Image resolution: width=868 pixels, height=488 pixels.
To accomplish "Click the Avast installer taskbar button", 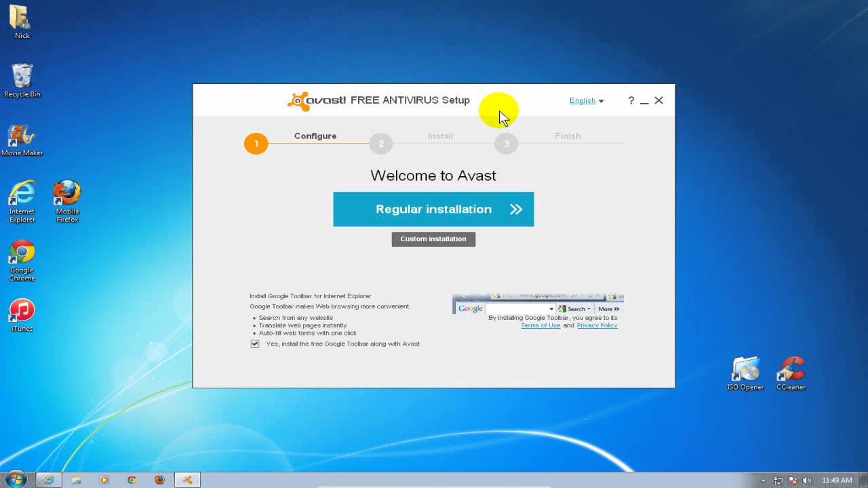I will (x=187, y=480).
